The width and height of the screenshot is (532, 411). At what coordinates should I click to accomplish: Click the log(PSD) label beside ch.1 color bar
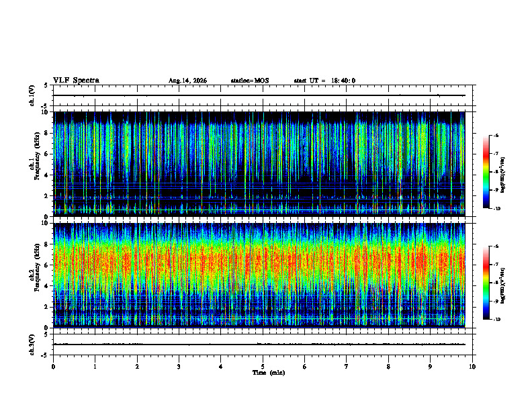pos(502,175)
